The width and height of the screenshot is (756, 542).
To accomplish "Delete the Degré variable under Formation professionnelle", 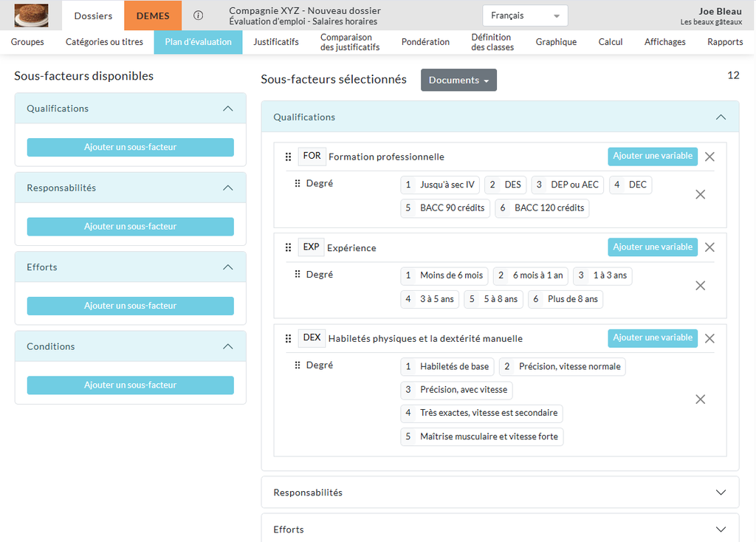I will [700, 194].
